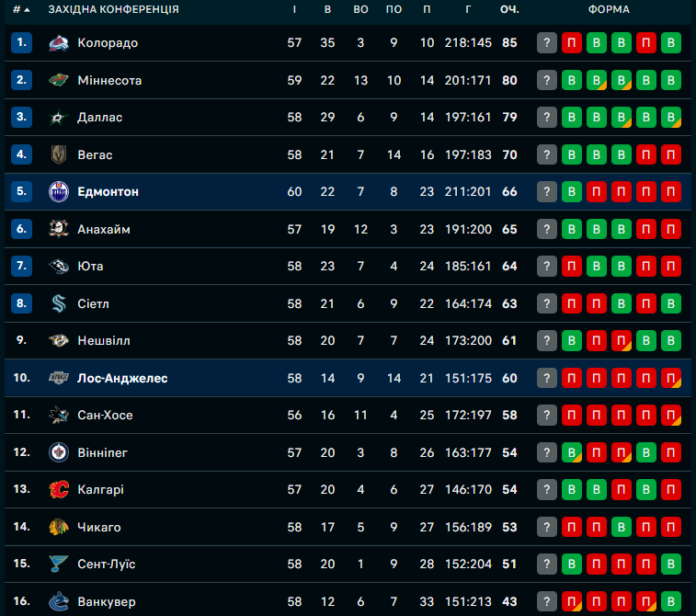Click the ФОРМА column header
This screenshot has height=616, width=696.
[x=609, y=9]
